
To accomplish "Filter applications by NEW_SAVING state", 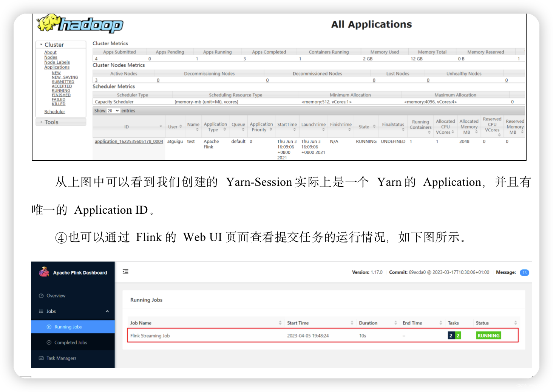I will 65,77.
